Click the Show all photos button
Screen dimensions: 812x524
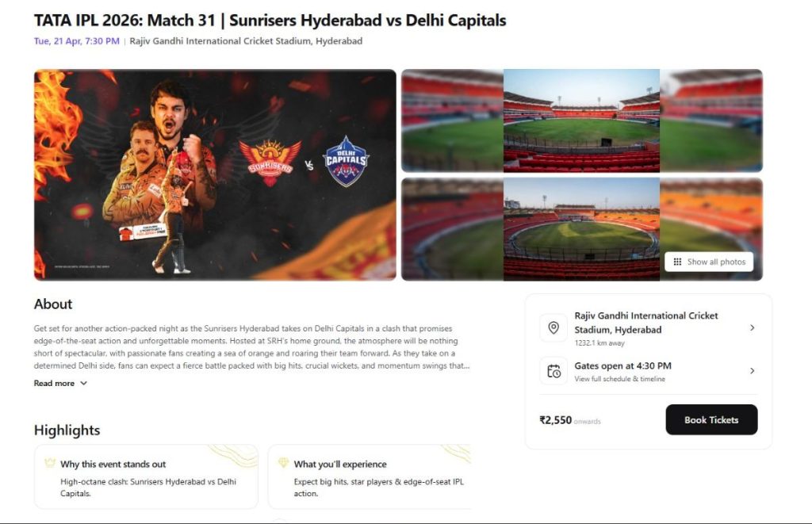click(x=709, y=262)
